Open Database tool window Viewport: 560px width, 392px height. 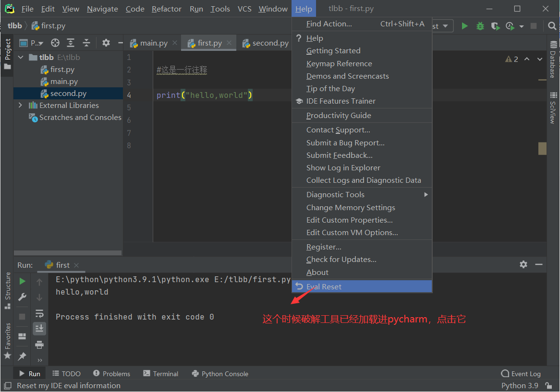(553, 59)
